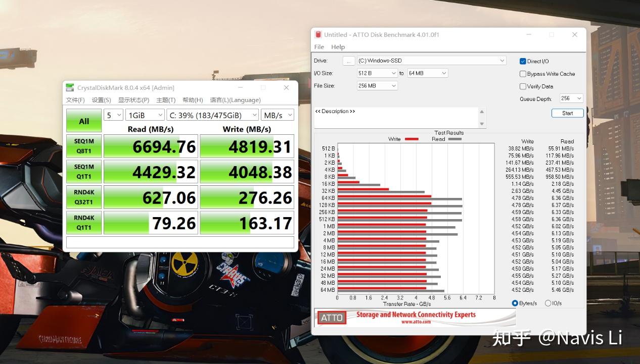Screen dimensions: 640x364
Task: Click the ATTO logo in the bottom banner
Action: tap(332, 318)
